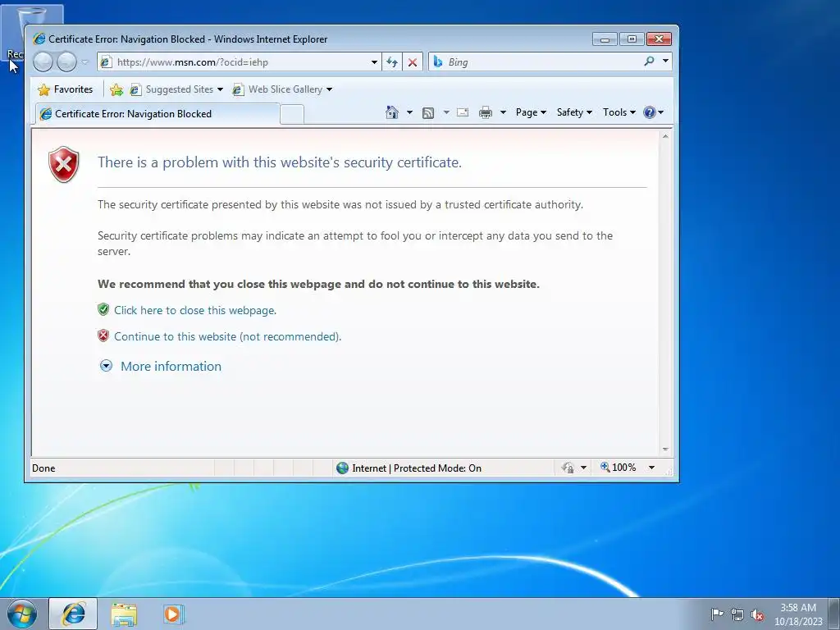Screen dimensions: 840x630
Task: Expand More information section
Action: [x=106, y=366]
